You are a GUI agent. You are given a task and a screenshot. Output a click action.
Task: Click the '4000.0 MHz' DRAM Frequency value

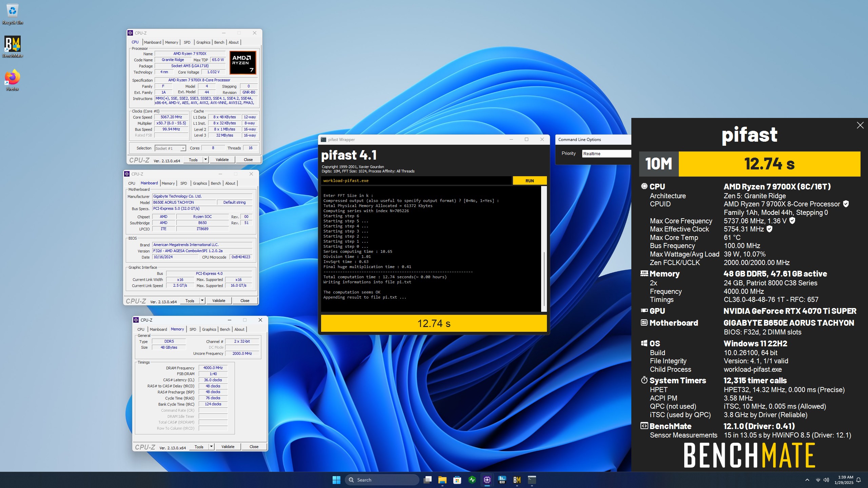coord(213,368)
